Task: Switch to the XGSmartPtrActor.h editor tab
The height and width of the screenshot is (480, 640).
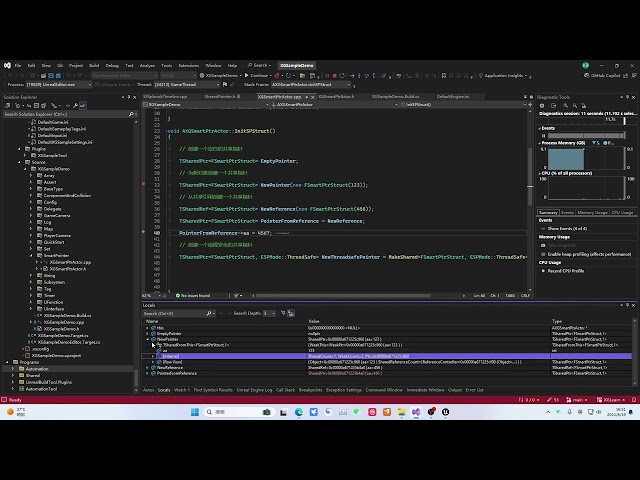Action: point(336,97)
